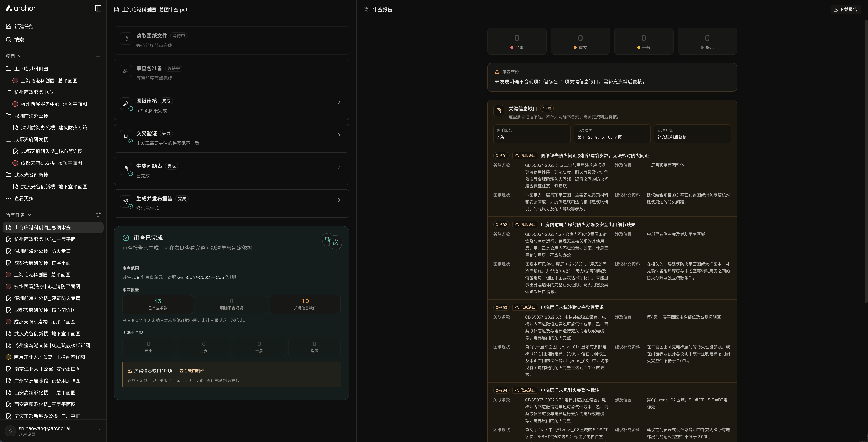
Task: Click the 审查报告 document icon
Action: tap(366, 10)
